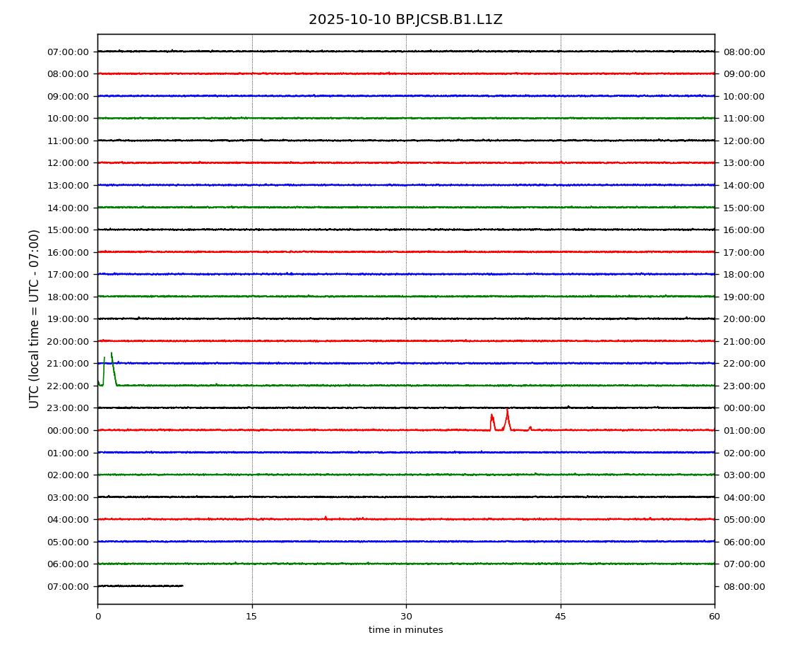Select the right-axis time label "06:00:00"
The image size is (812, 671).
pyautogui.click(x=744, y=542)
